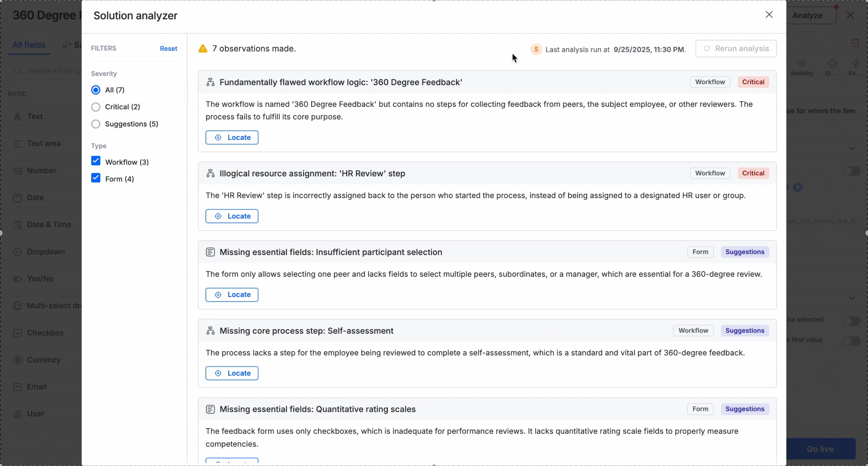868x466 pixels.
Task: Click the orange 'S' user avatar
Action: tap(536, 49)
